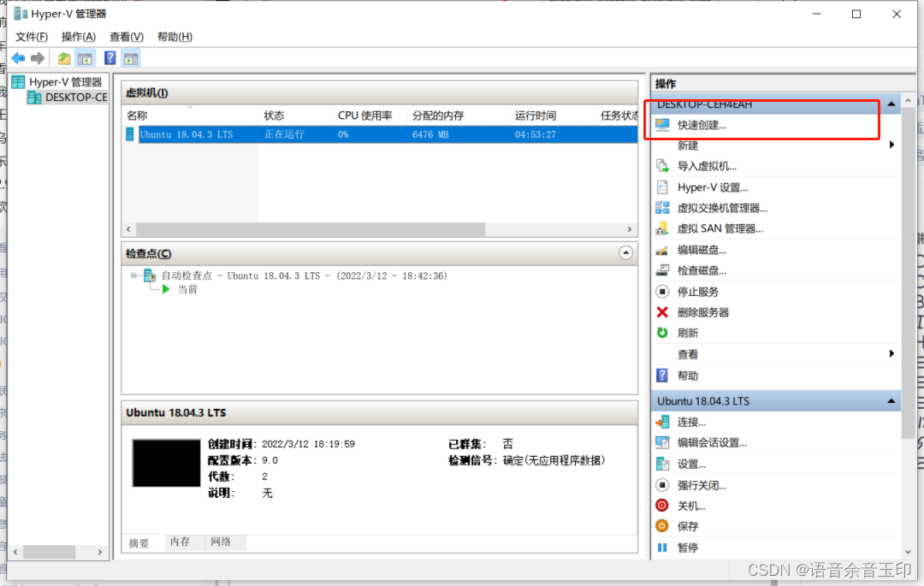Image resolution: width=924 pixels, height=586 pixels.
Task: Toggle the action pane toolbar icon
Action: [131, 58]
